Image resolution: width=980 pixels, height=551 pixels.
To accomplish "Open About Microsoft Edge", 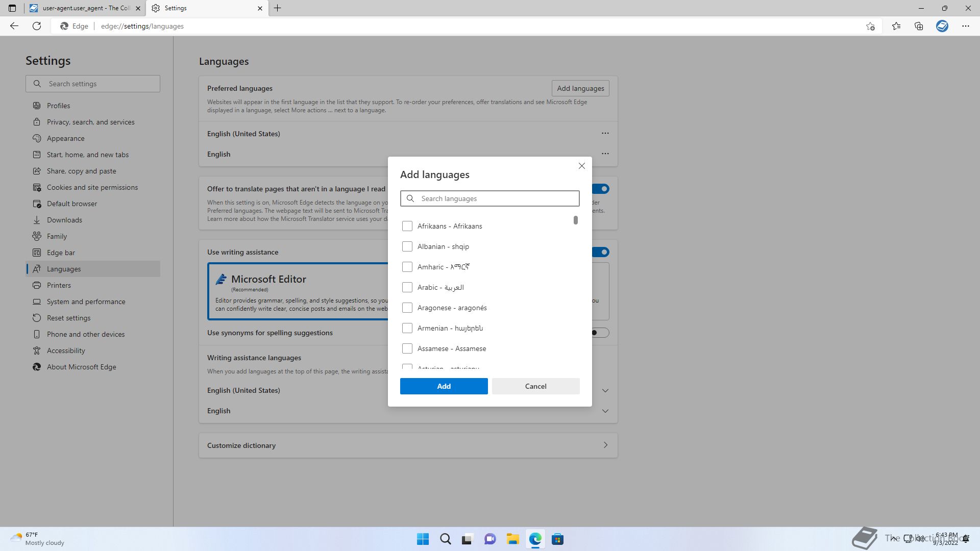I will coord(93,367).
